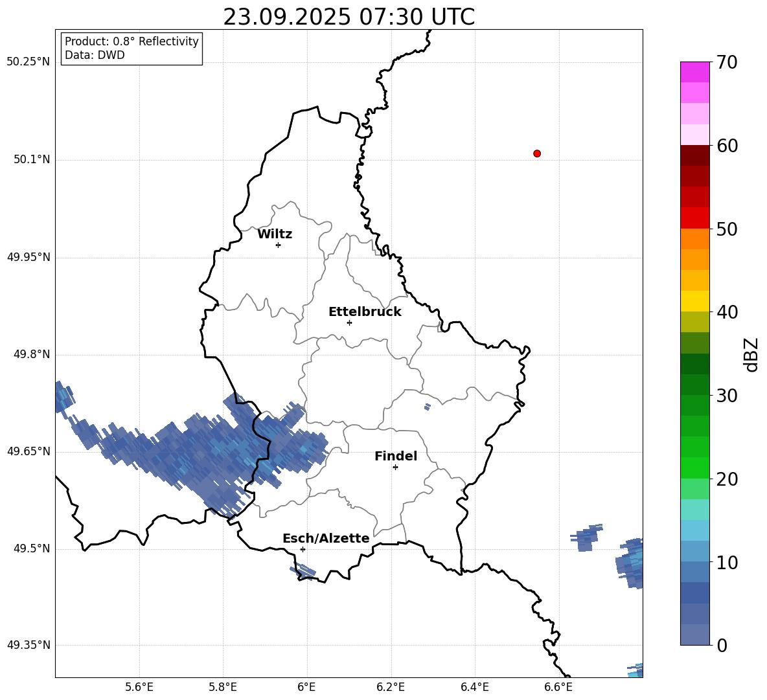Image resolution: width=767 pixels, height=700 pixels.
Task: Click the bright green colorbar segment above 20
Action: pos(694,468)
